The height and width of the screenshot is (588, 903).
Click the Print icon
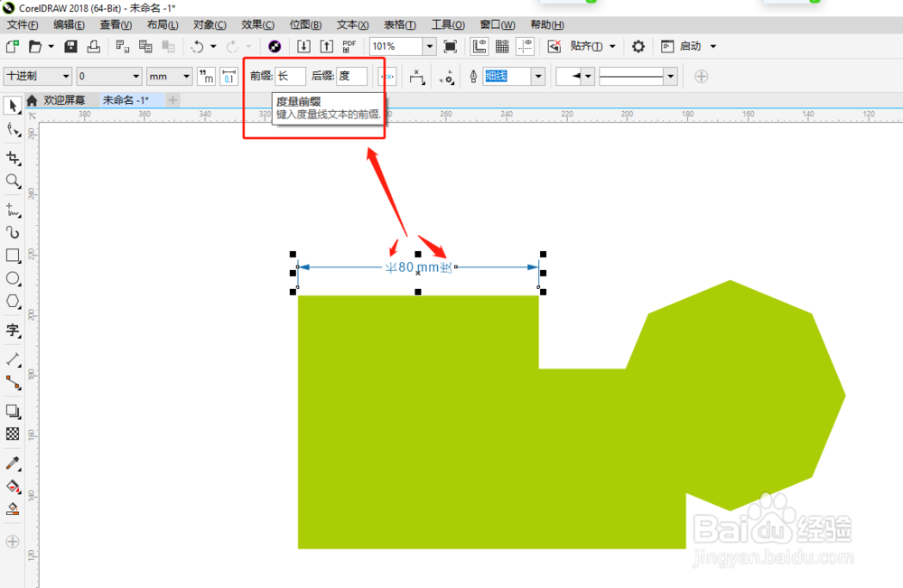(93, 47)
